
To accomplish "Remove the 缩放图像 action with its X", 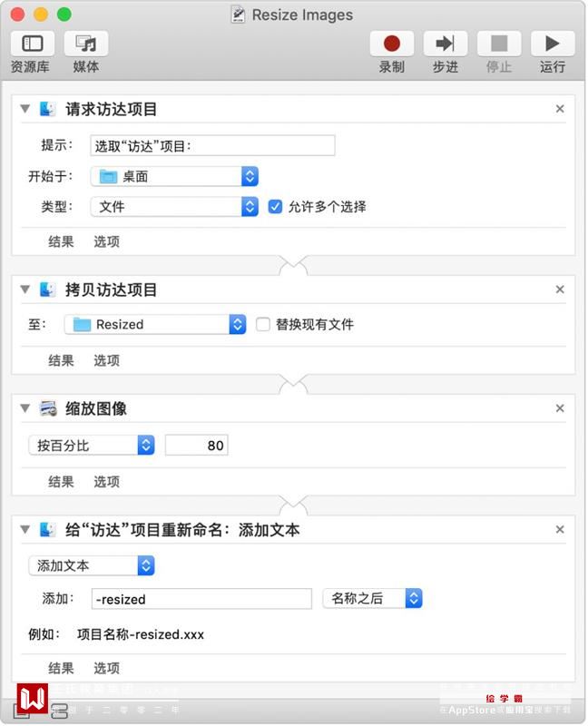I will [560, 408].
